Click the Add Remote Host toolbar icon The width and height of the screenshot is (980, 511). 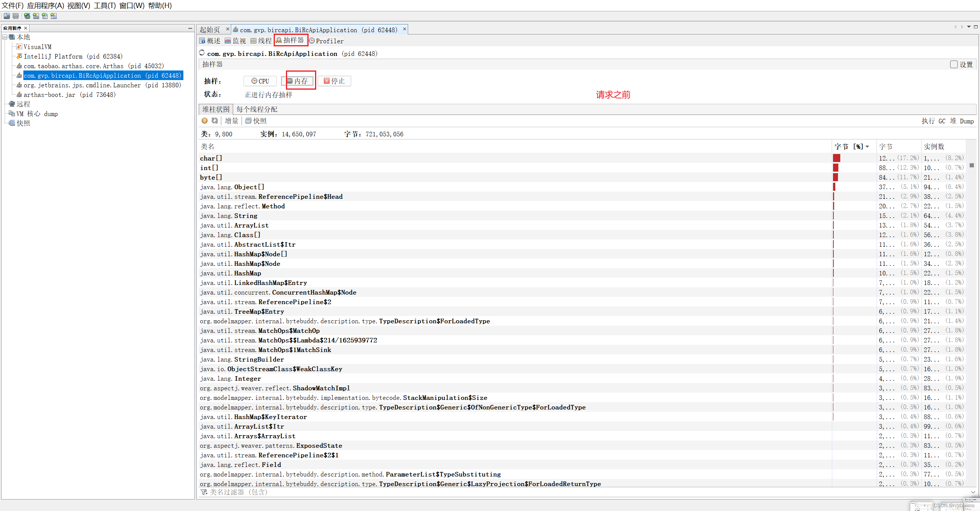pos(27,16)
